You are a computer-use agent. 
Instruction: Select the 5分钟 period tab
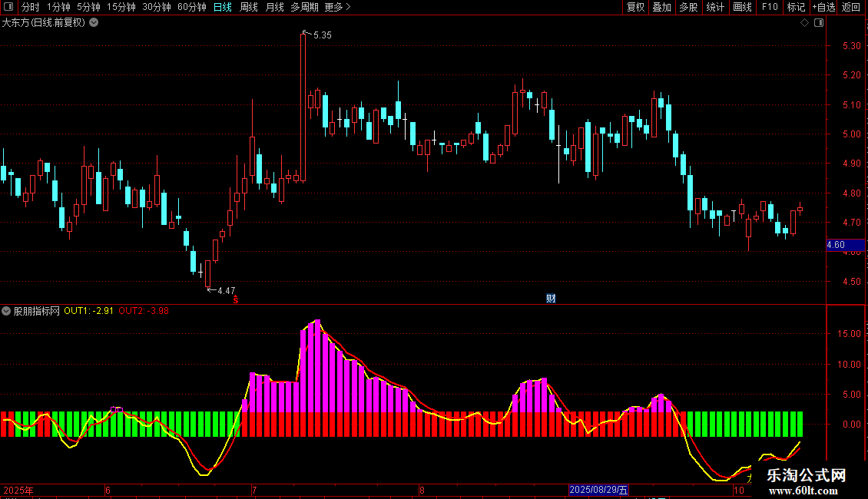[x=88, y=7]
